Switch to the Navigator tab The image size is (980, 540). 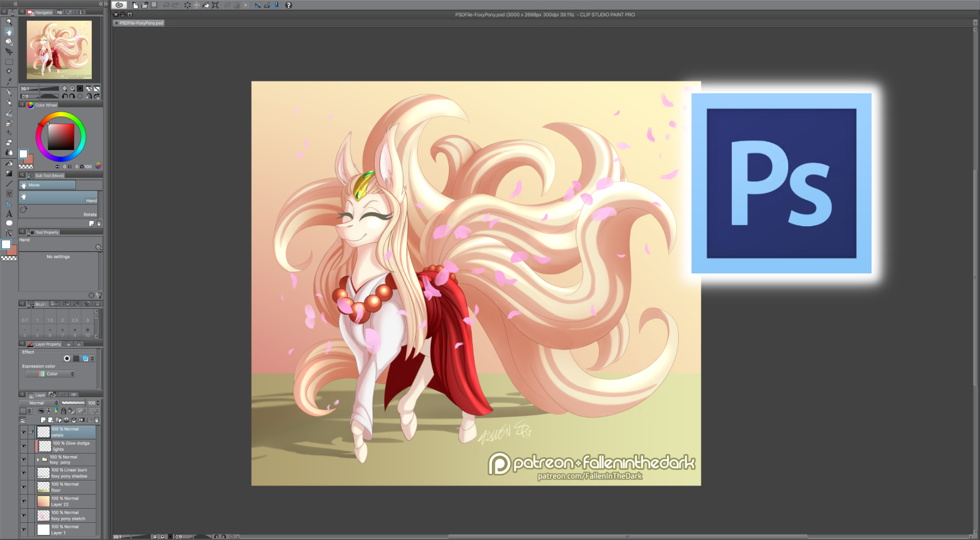pyautogui.click(x=40, y=12)
